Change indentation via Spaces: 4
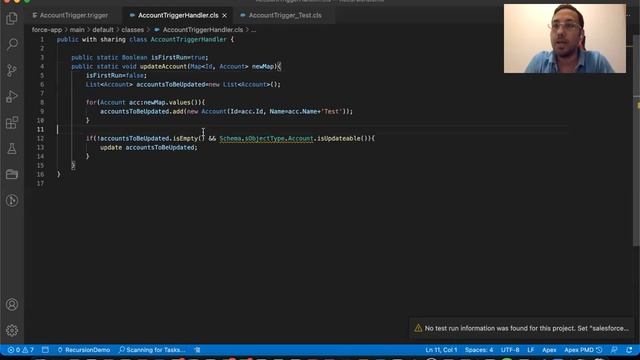This screenshot has height=360, width=640. pyautogui.click(x=479, y=350)
